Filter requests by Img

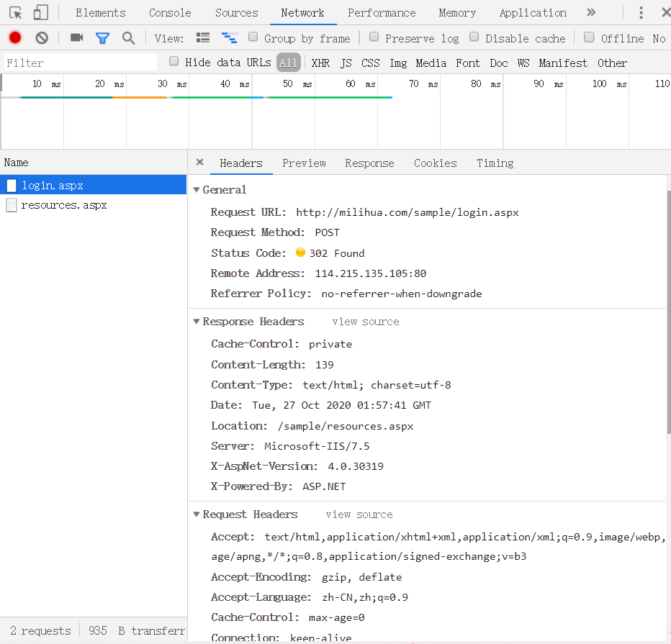398,63
